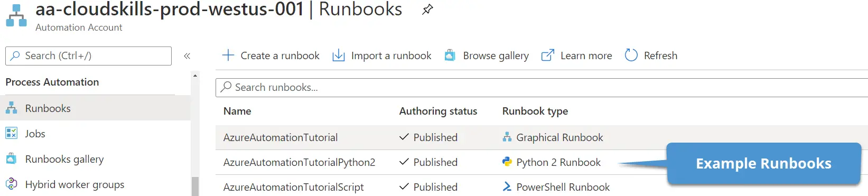The image size is (868, 196).
Task: Collapse the left menu with double chevron
Action: point(187,56)
